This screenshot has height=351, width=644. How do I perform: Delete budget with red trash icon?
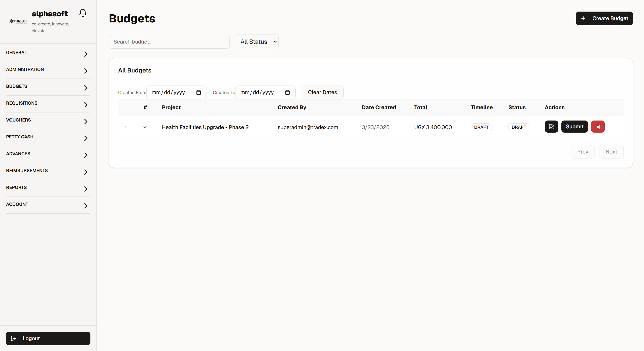(x=598, y=127)
